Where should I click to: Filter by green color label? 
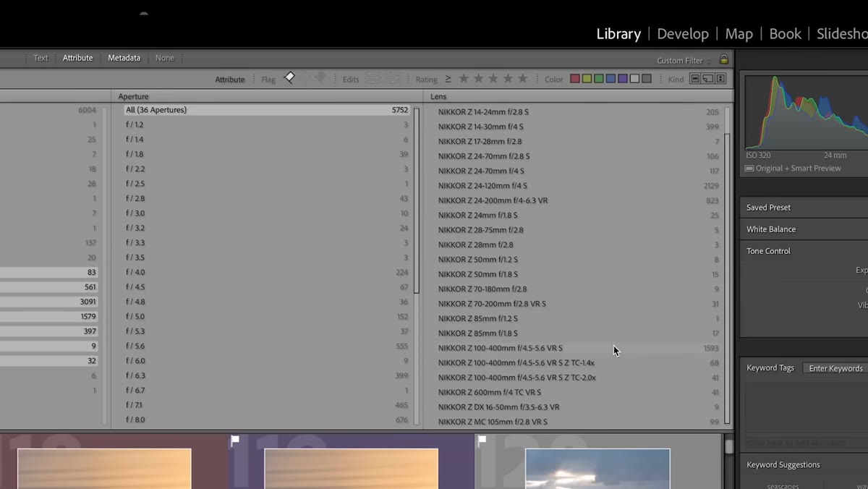(599, 79)
